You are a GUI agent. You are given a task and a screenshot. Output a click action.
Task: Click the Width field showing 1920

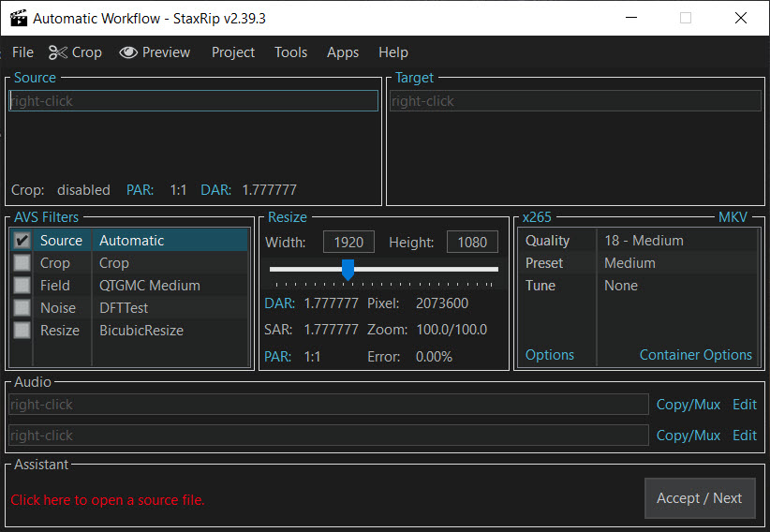pos(348,243)
